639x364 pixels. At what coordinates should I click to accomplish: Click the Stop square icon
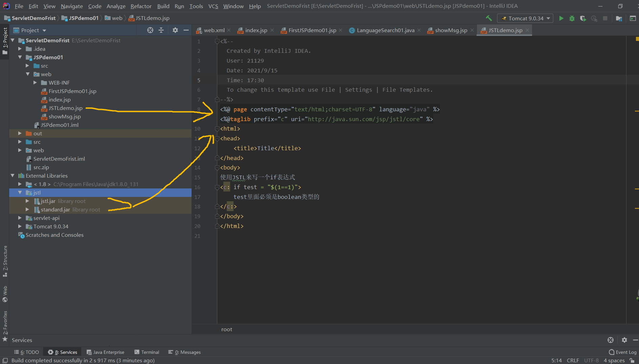point(605,18)
